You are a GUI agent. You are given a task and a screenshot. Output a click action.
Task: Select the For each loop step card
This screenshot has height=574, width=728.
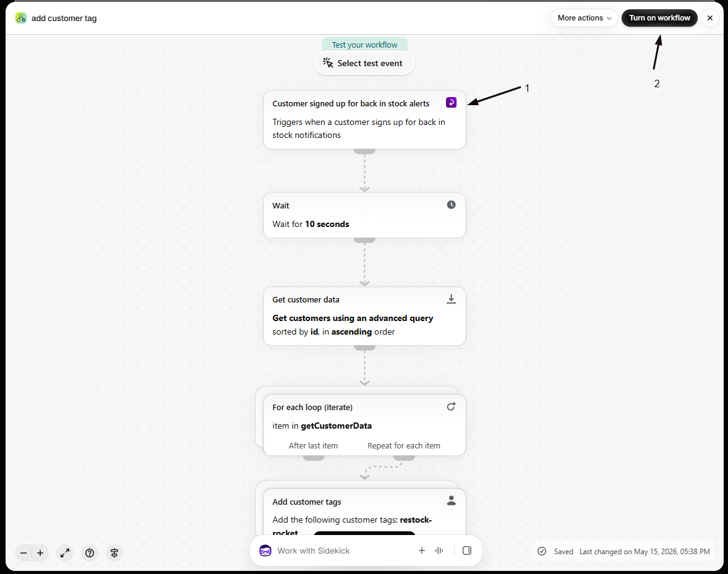pyautogui.click(x=364, y=425)
